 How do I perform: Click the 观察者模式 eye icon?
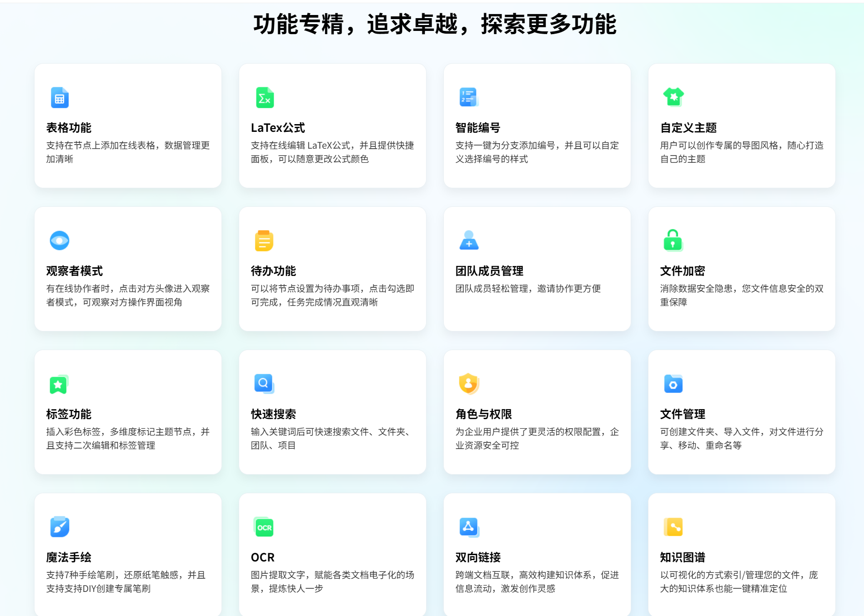coord(60,240)
